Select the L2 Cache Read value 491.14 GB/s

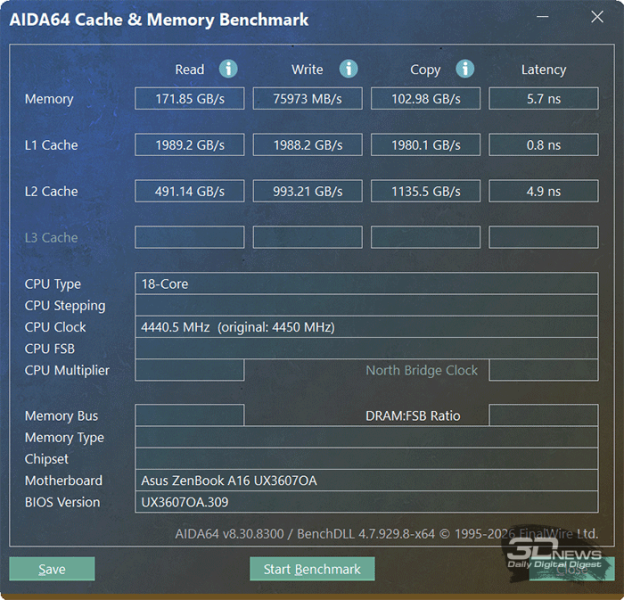pyautogui.click(x=190, y=191)
